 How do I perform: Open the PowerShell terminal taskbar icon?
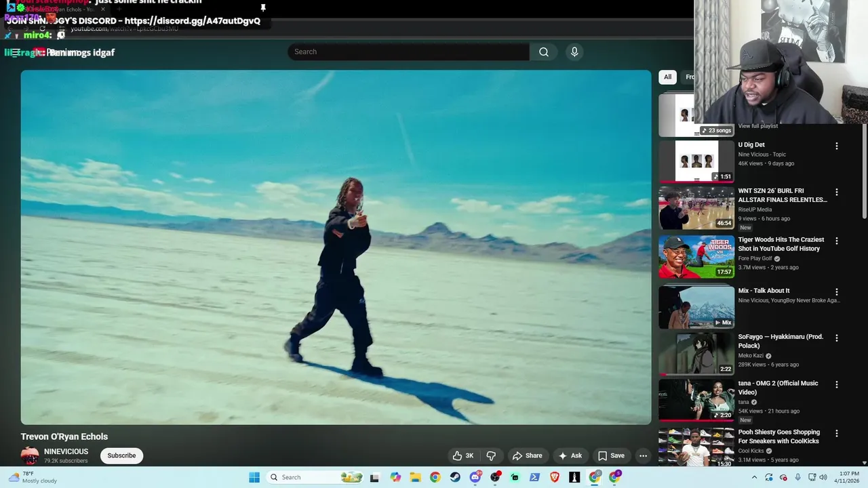(x=534, y=477)
